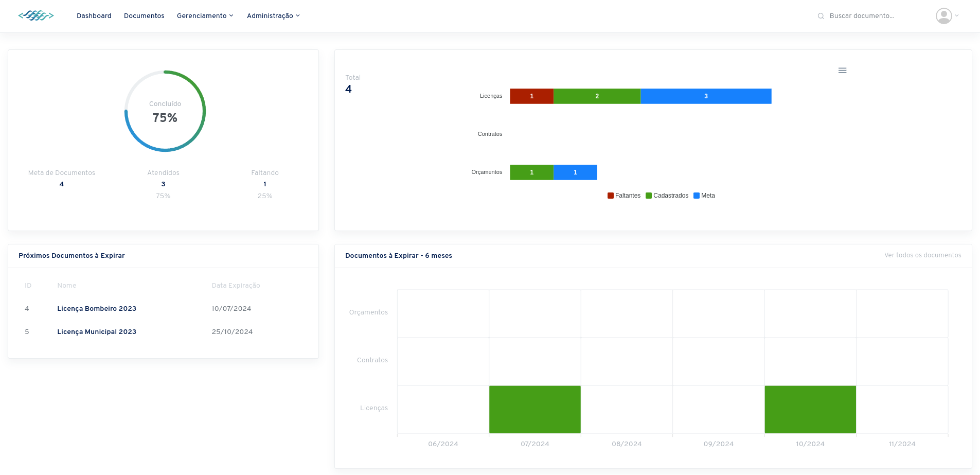Go to the Dashboard menu item

(x=94, y=16)
